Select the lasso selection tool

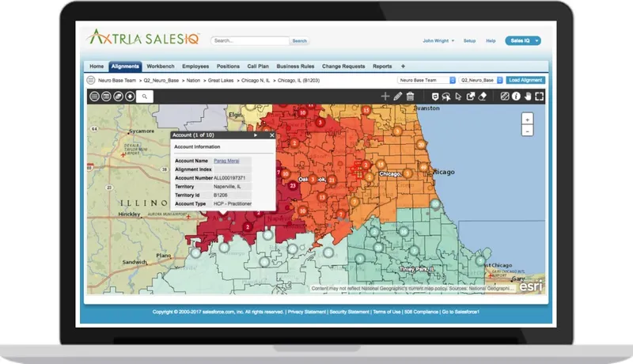click(x=446, y=97)
